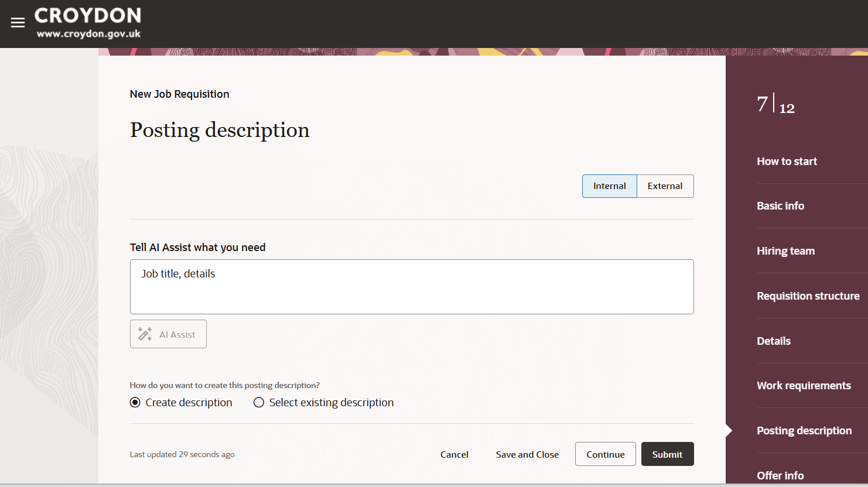The height and width of the screenshot is (487, 868).
Task: Jump to the Details step
Action: coord(774,341)
